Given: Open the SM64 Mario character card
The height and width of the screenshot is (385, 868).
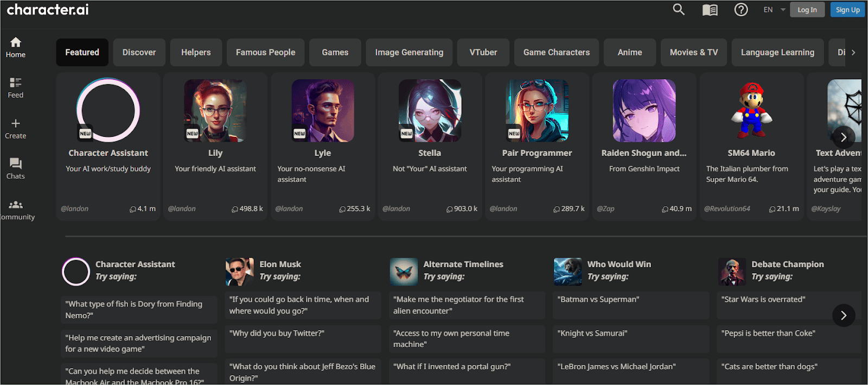Looking at the screenshot, I should click(x=751, y=147).
